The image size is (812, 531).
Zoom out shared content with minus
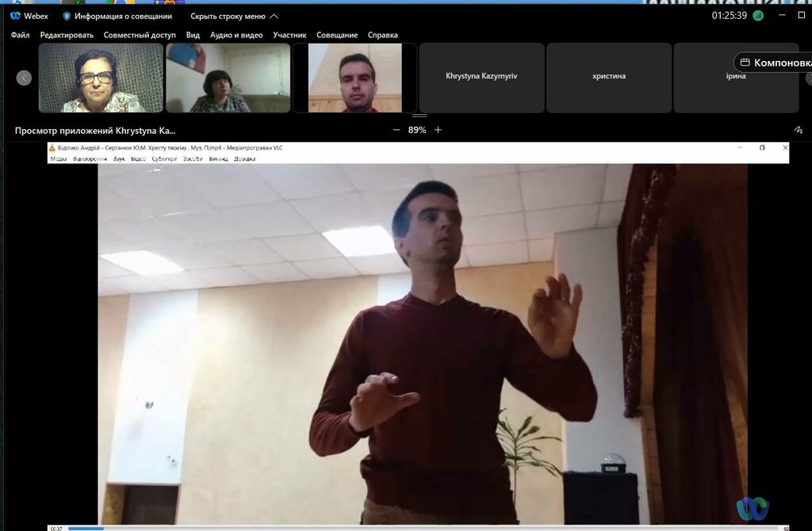click(x=396, y=130)
